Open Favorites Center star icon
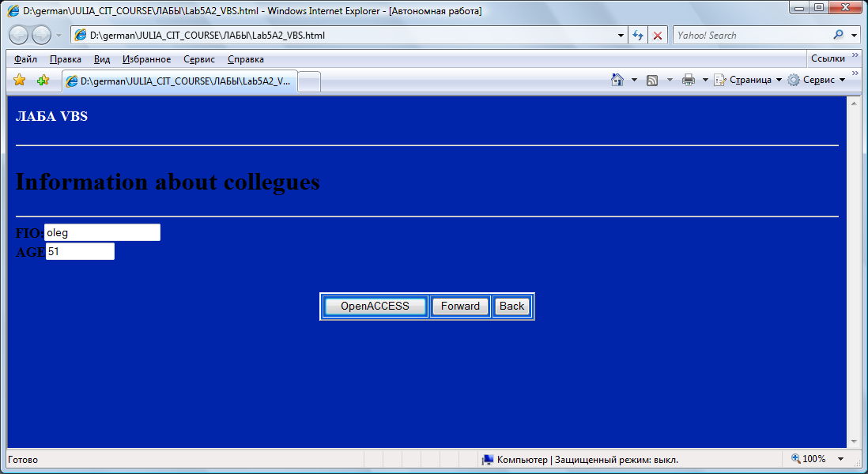The image size is (868, 474). click(20, 81)
